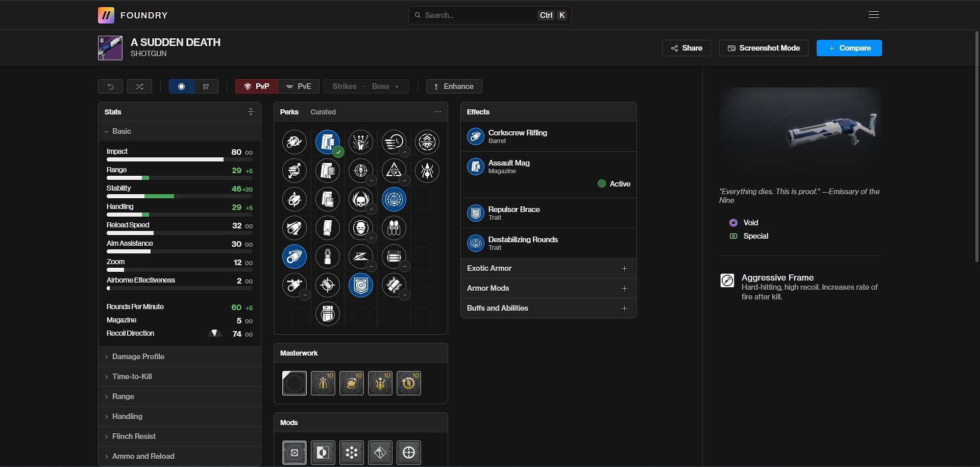This screenshot has height=467, width=980.
Task: Toggle minus badge on winged skull perk
Action: coord(371,209)
